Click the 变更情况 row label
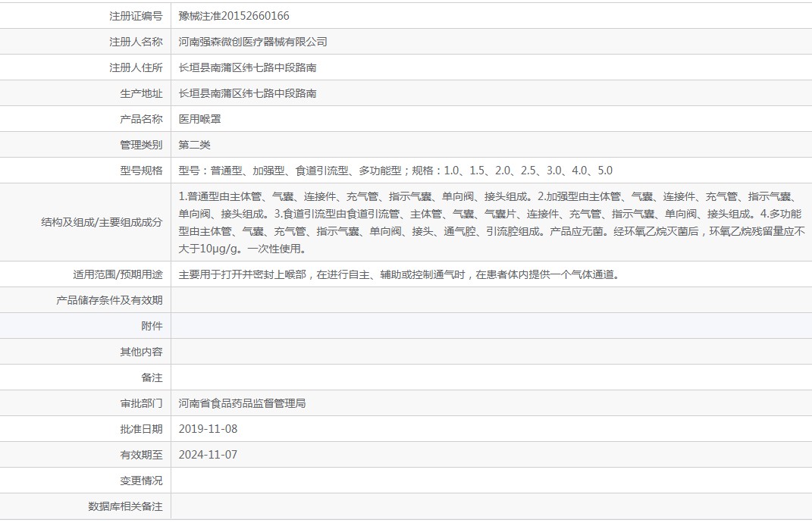Image resolution: width=812 pixels, height=523 pixels. click(141, 481)
